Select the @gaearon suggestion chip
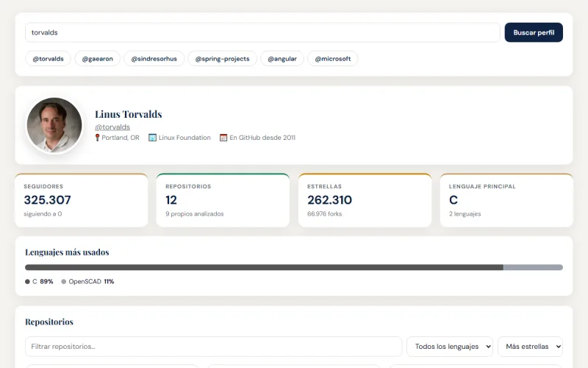Viewport: 588px width, 368px height. pos(98,59)
